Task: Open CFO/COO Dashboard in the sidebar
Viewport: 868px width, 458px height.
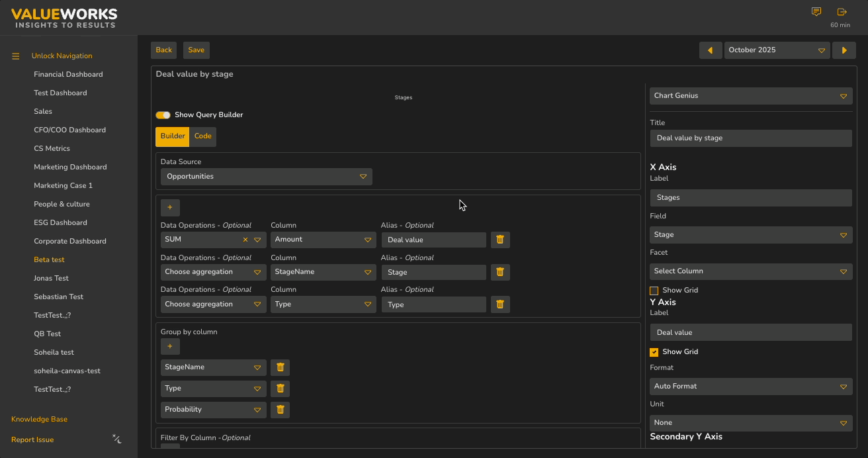Action: [x=69, y=130]
